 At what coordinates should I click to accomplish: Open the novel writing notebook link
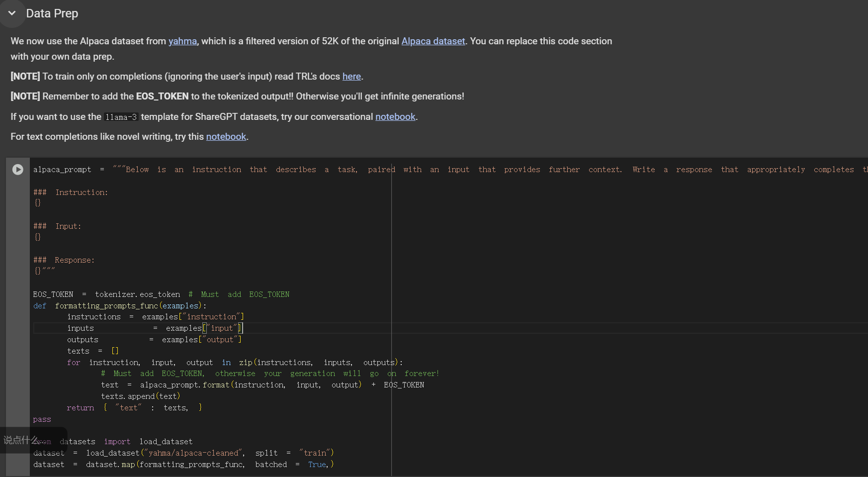226,137
